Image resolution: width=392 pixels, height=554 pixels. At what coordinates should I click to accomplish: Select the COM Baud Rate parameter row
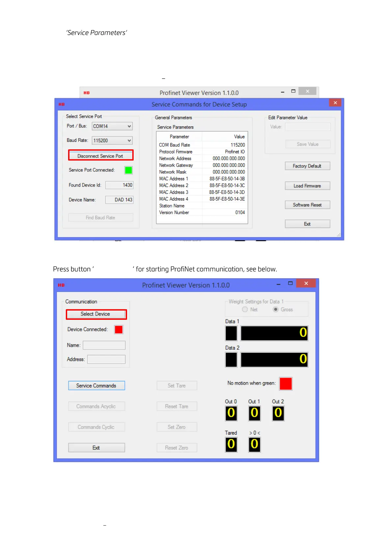click(x=202, y=145)
